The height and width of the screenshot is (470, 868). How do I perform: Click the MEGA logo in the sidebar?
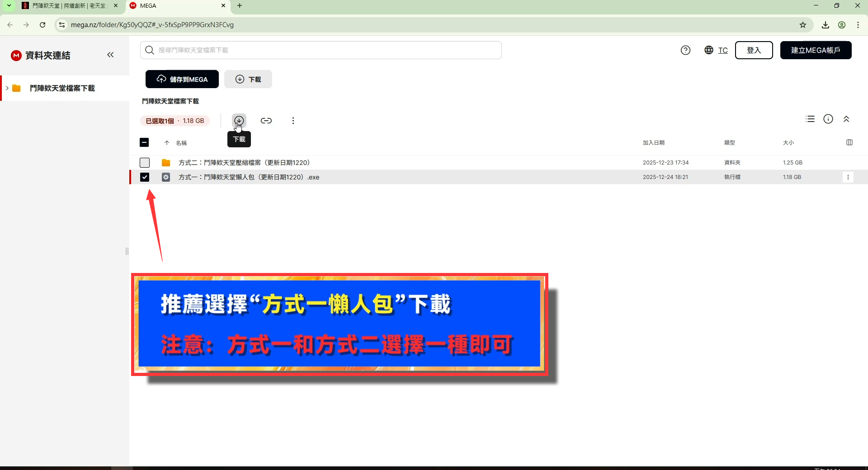click(x=16, y=55)
